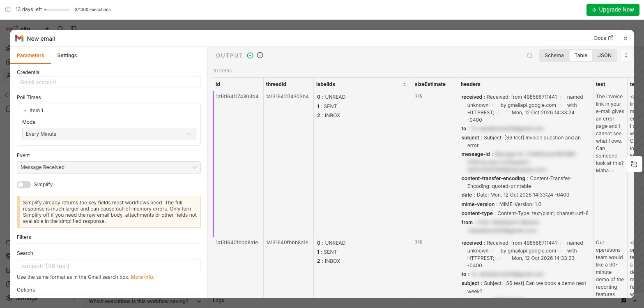Click the info icon next to OUTPUT
644x308 pixels.
coord(260,55)
